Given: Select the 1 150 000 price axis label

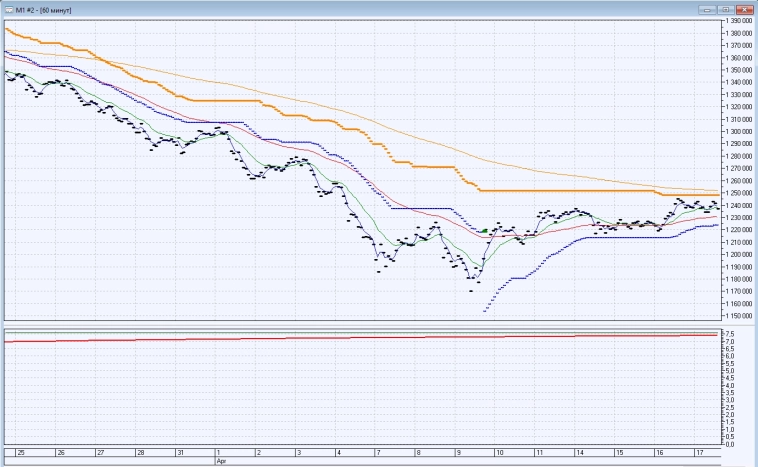Looking at the screenshot, I should (738, 316).
